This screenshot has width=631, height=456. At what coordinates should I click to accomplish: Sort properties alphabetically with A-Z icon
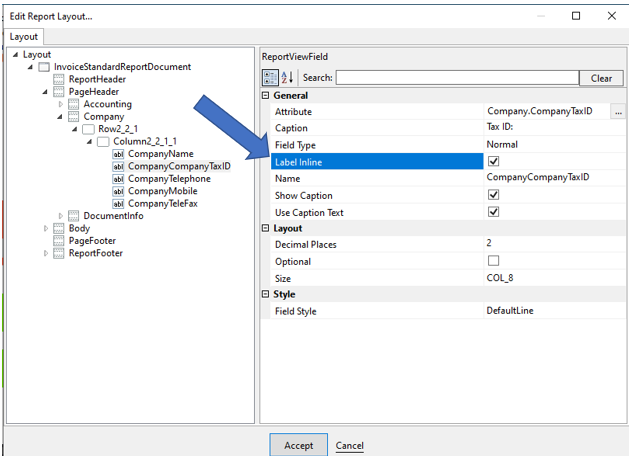click(287, 77)
